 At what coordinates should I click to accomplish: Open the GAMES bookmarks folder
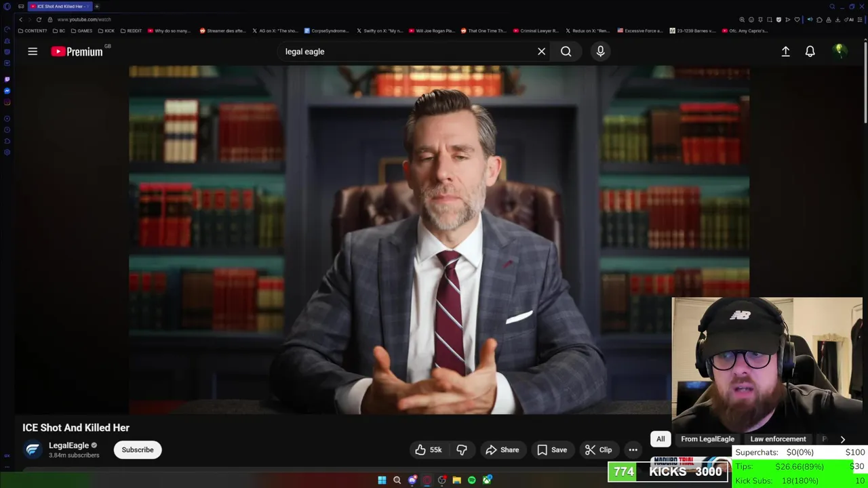click(81, 30)
